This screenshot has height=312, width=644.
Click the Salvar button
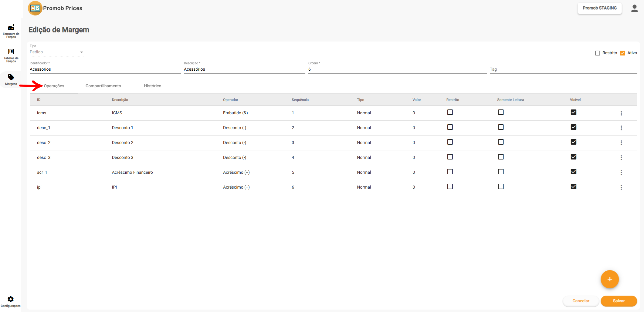619,301
